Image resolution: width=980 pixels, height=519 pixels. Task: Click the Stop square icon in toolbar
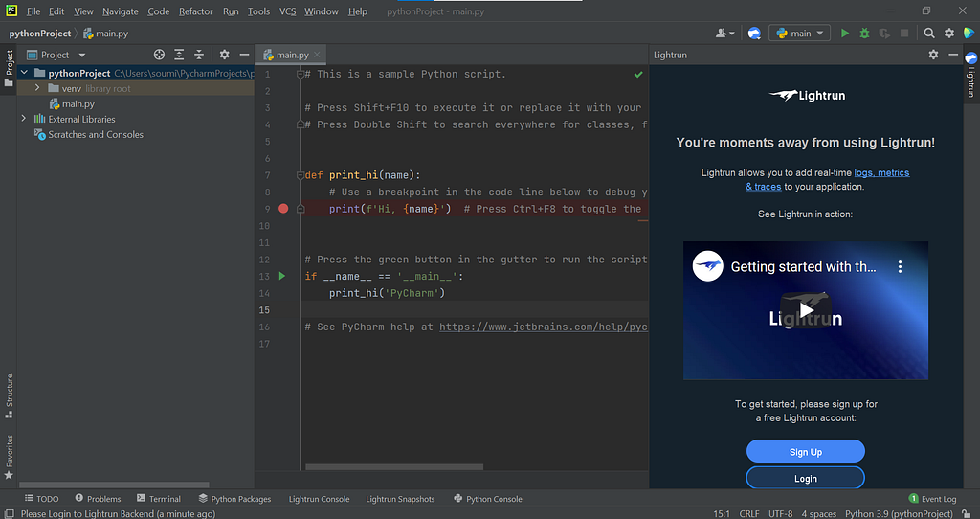(904, 34)
